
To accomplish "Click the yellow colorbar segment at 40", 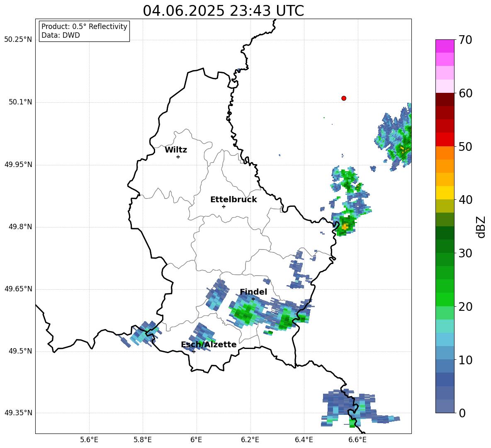I will (445, 193).
